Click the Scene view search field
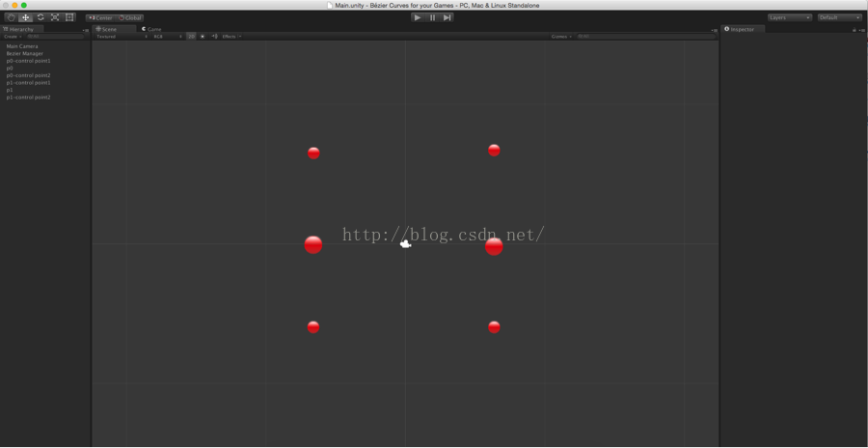This screenshot has height=448, width=868. pyautogui.click(x=646, y=37)
